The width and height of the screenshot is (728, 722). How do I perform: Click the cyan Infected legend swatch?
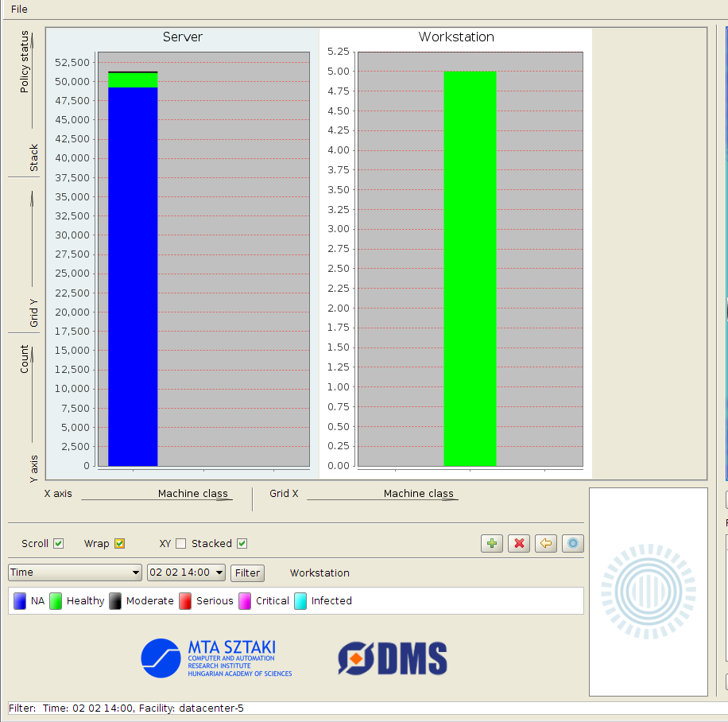(x=300, y=600)
